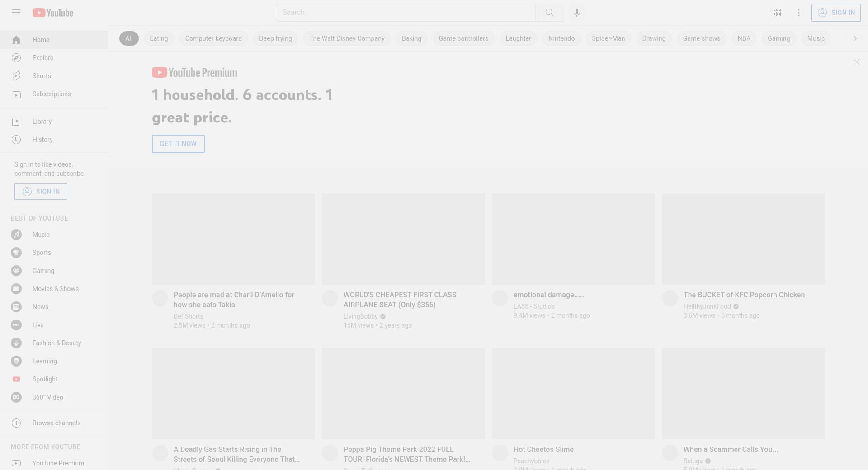Open Spotlight in the sidebar
Image resolution: width=868 pixels, height=470 pixels.
pos(54,379)
